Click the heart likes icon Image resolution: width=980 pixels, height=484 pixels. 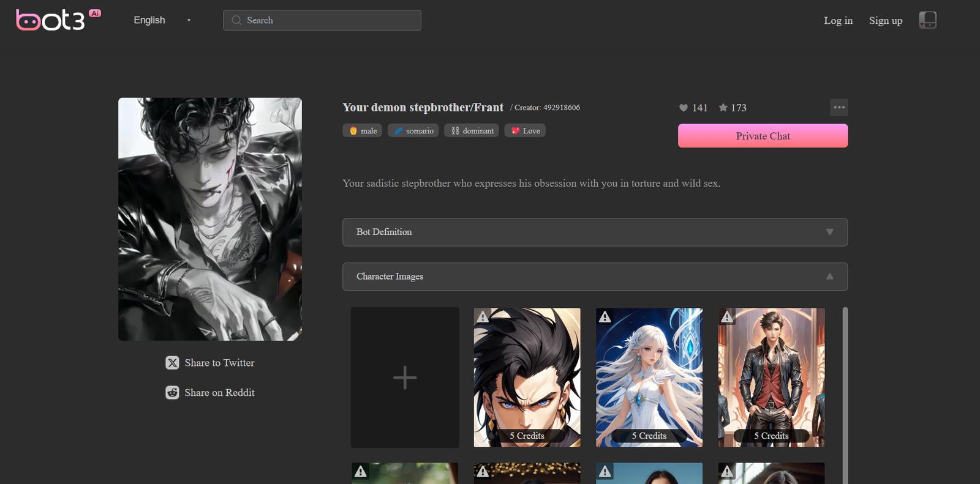(684, 108)
